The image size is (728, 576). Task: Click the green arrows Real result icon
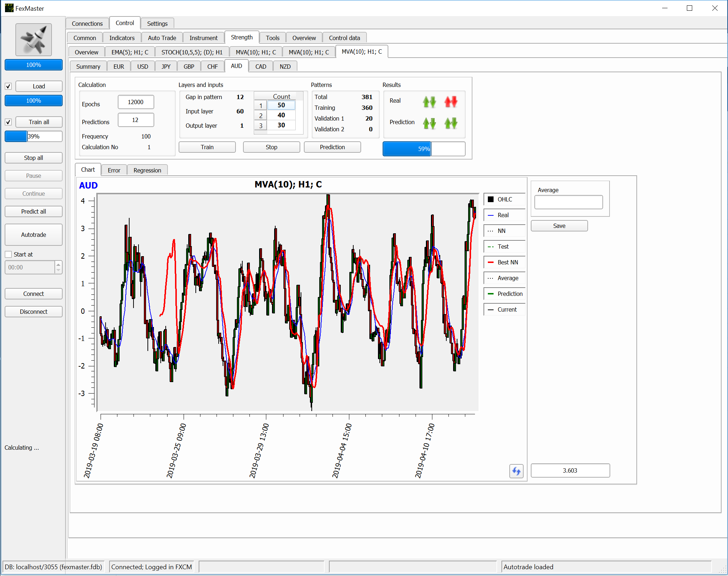click(429, 102)
